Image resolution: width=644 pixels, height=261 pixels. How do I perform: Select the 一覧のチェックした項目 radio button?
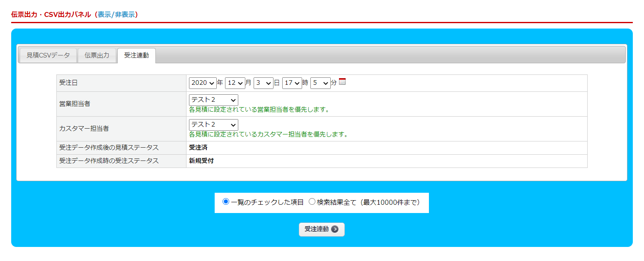[x=226, y=201]
